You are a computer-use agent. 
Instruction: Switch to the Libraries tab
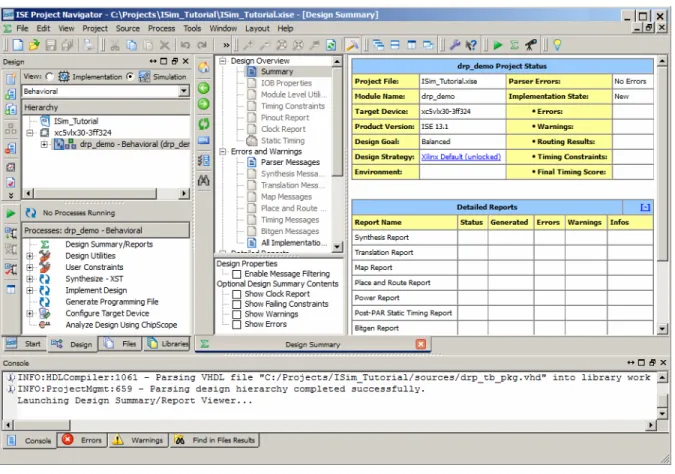point(167,344)
